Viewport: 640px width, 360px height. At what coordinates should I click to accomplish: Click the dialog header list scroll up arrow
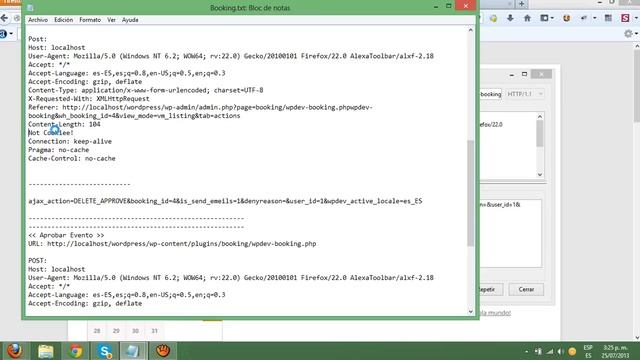540,117
